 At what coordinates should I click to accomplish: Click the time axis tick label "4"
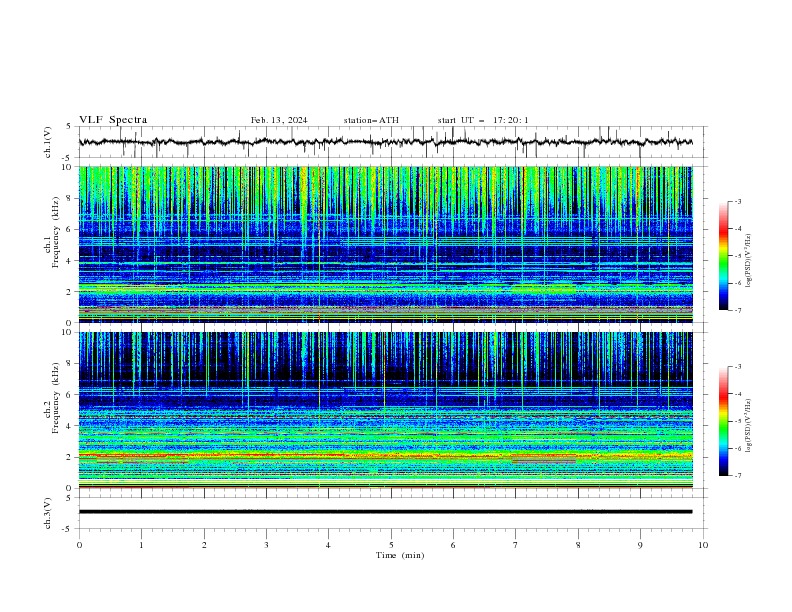click(x=328, y=545)
